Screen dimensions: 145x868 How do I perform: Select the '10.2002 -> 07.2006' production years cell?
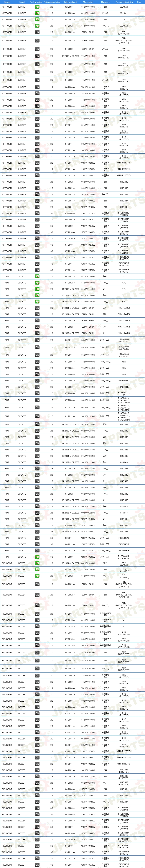coord(70,500)
